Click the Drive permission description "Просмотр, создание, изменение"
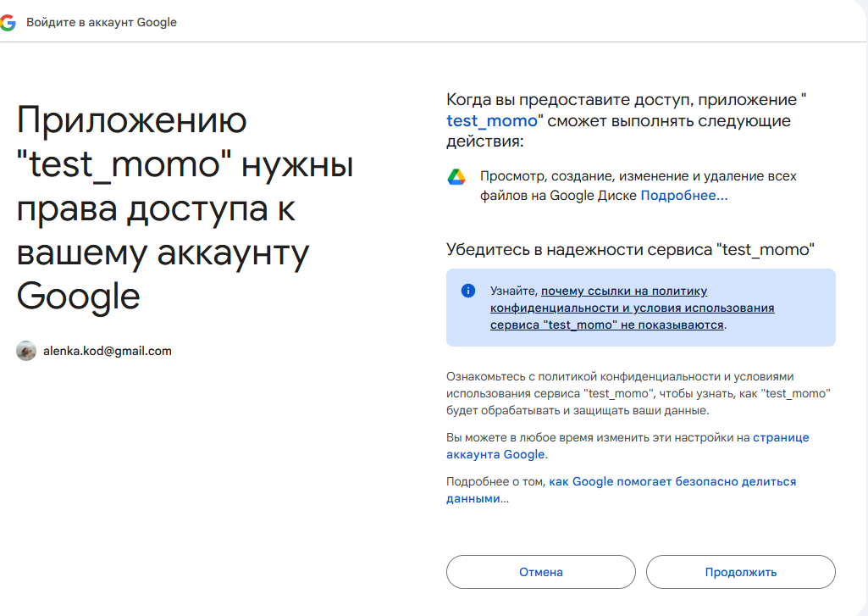 coord(638,176)
